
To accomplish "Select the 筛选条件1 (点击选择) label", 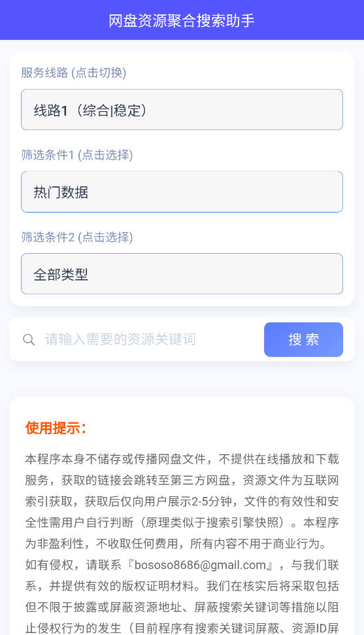I will pos(77,155).
